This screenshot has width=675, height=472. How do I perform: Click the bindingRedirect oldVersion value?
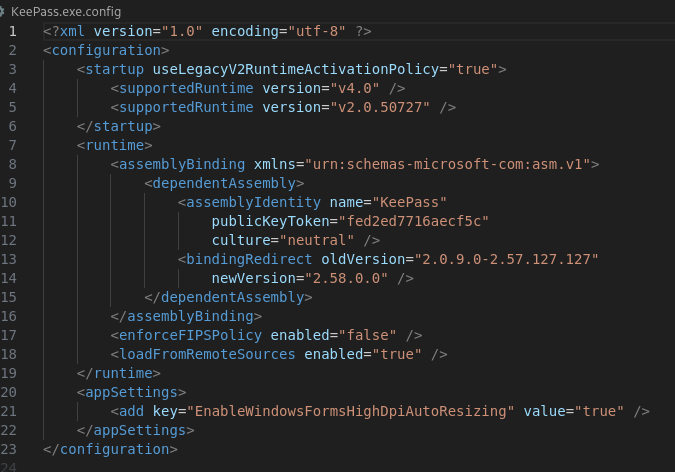point(506,259)
